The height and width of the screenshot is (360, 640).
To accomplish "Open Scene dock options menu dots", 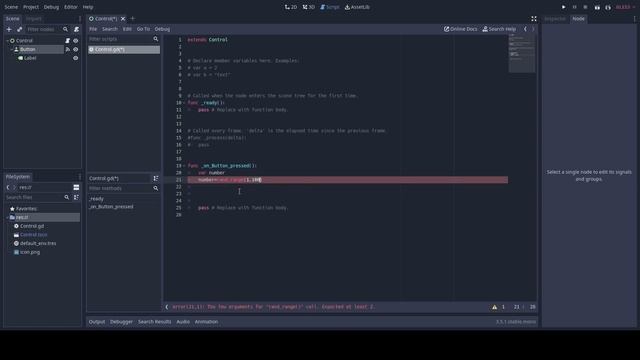I will 80,19.
